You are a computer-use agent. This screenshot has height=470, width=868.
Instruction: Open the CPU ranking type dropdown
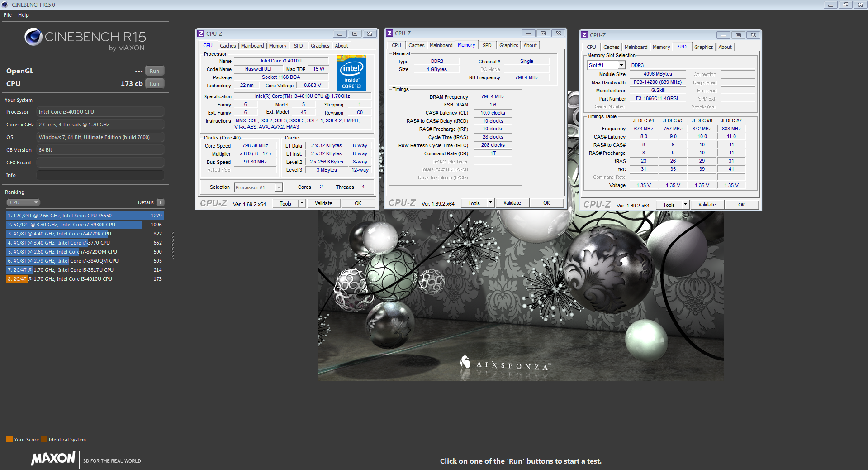[23, 202]
